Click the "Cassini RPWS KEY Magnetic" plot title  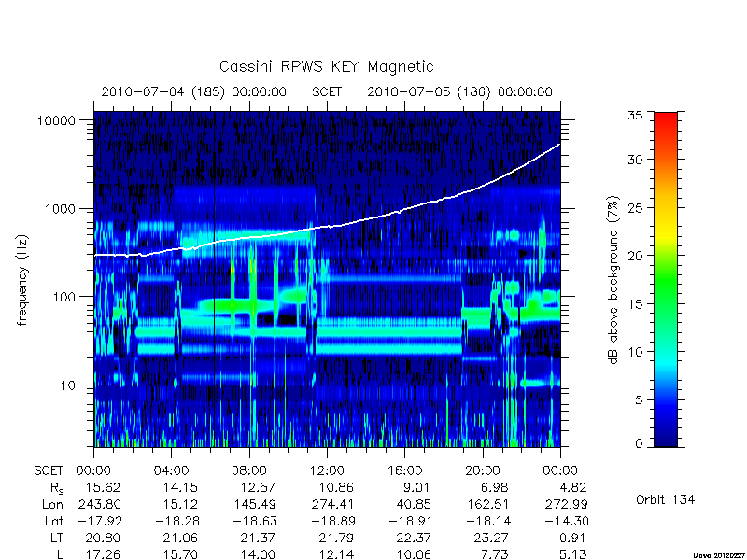326,66
